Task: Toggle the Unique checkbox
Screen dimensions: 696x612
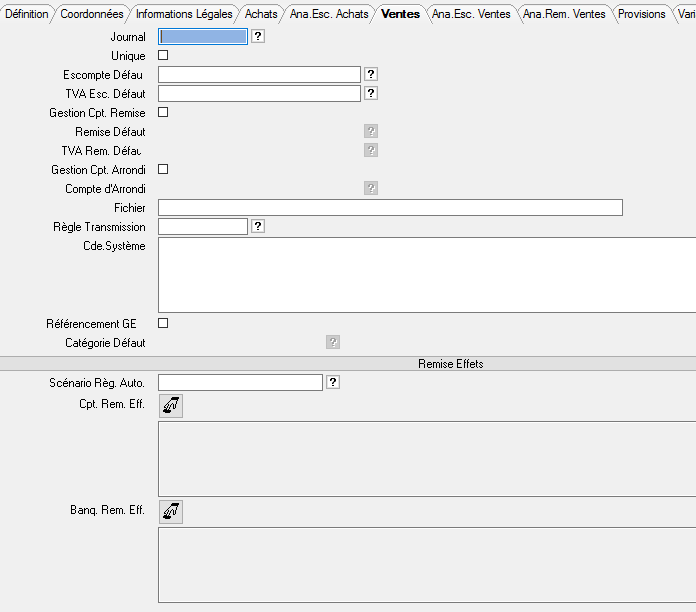Action: pyautogui.click(x=164, y=56)
